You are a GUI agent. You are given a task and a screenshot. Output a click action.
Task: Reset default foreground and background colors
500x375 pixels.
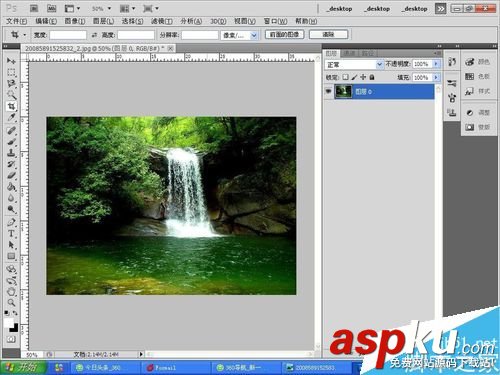7,313
